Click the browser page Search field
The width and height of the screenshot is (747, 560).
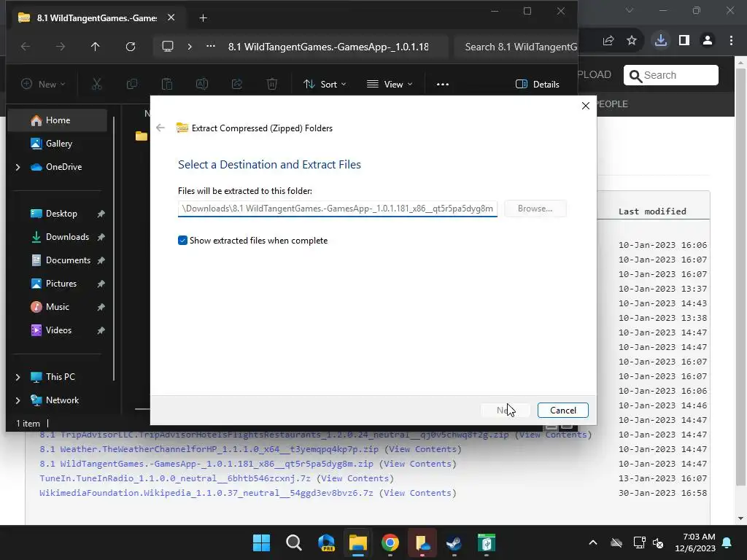click(x=671, y=75)
